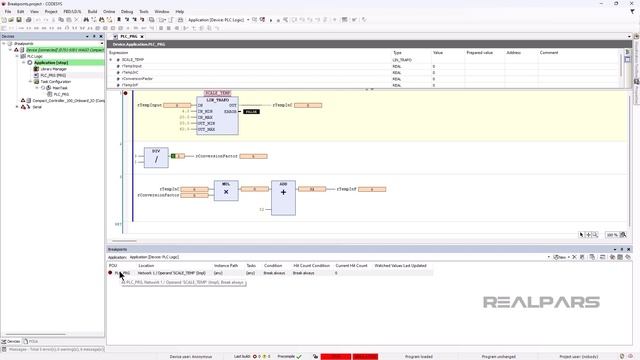The image size is (640, 360).
Task: Pin the Devices panel
Action: point(94,36)
